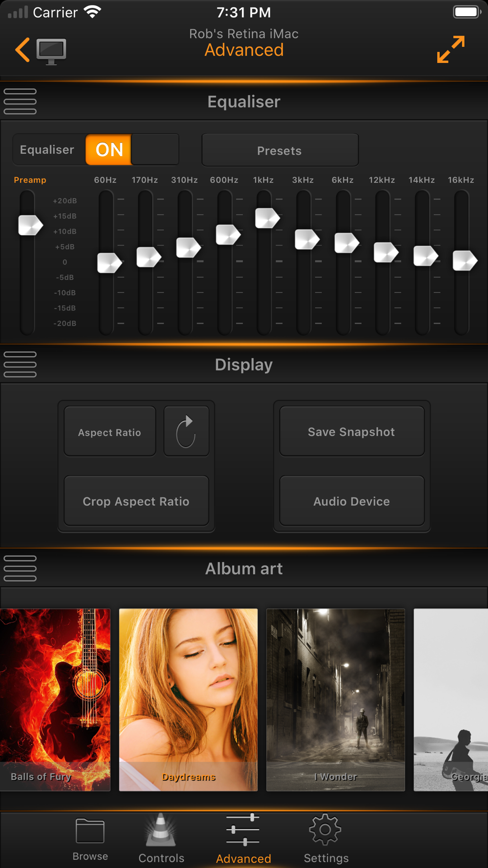Image resolution: width=488 pixels, height=868 pixels.
Task: Click the orange Preamp label
Action: click(x=30, y=180)
